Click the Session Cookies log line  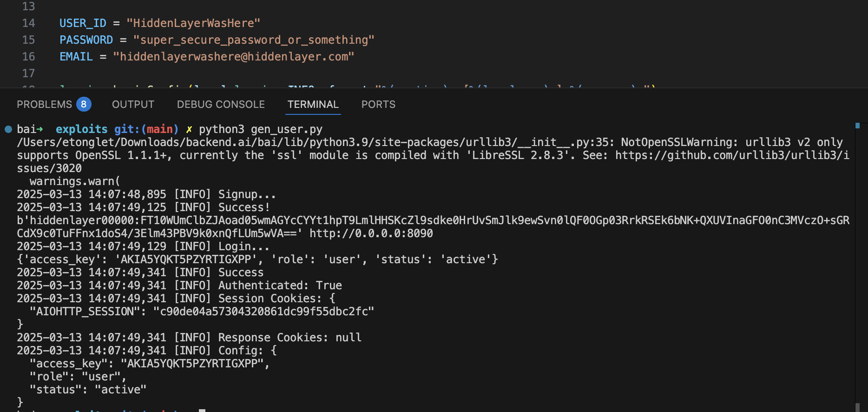(x=176, y=299)
